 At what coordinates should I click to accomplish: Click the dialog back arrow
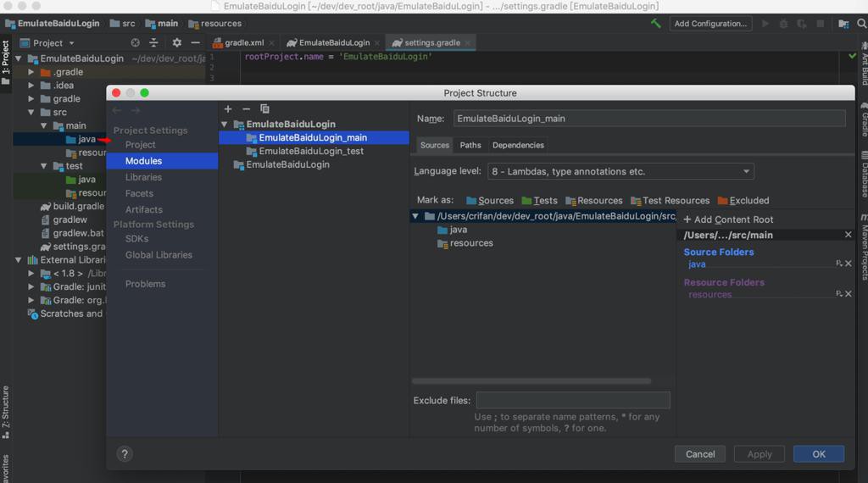tap(117, 111)
